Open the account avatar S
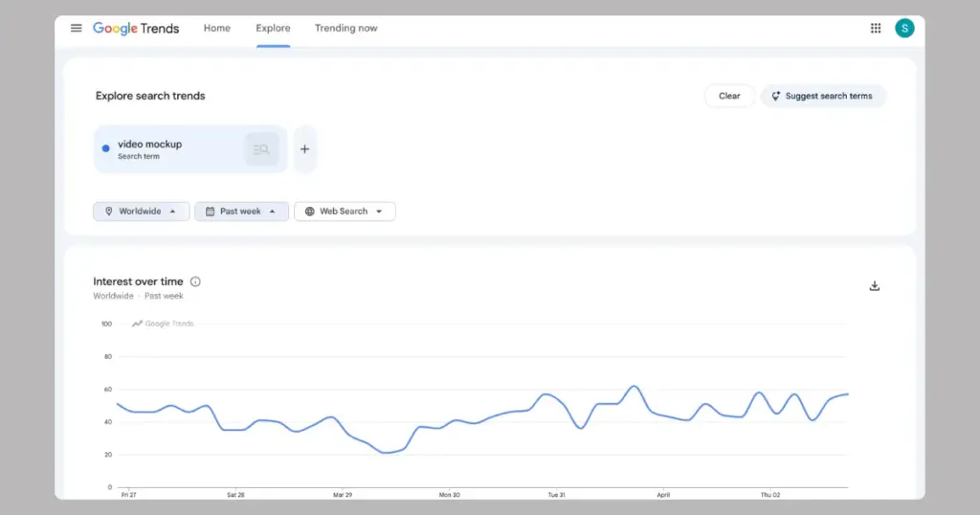 [x=904, y=28]
